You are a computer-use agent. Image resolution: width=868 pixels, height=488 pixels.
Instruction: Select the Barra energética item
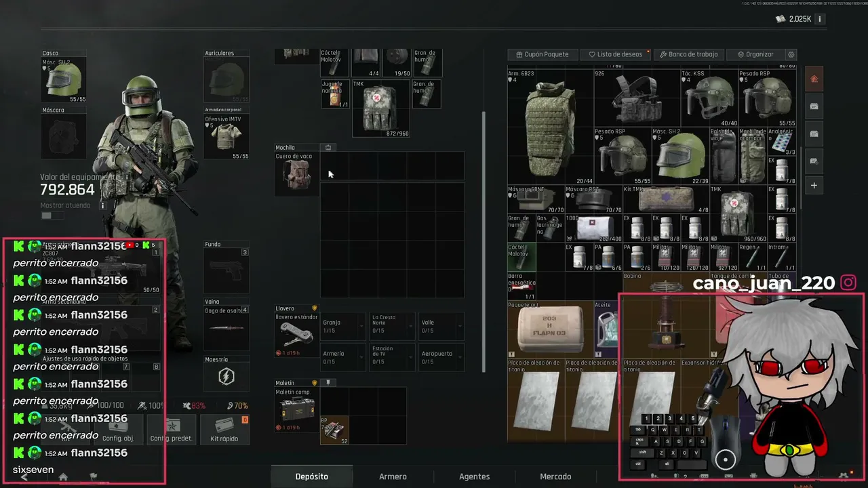tap(521, 286)
